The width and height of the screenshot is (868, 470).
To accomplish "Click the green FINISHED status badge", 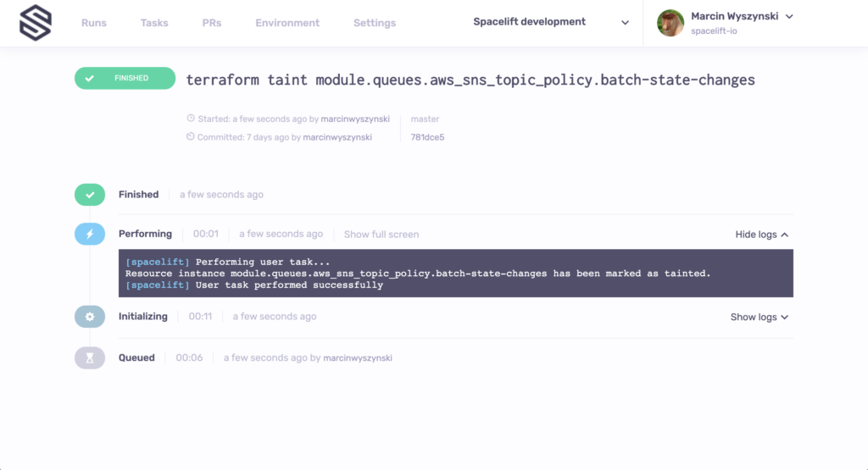I will [125, 79].
